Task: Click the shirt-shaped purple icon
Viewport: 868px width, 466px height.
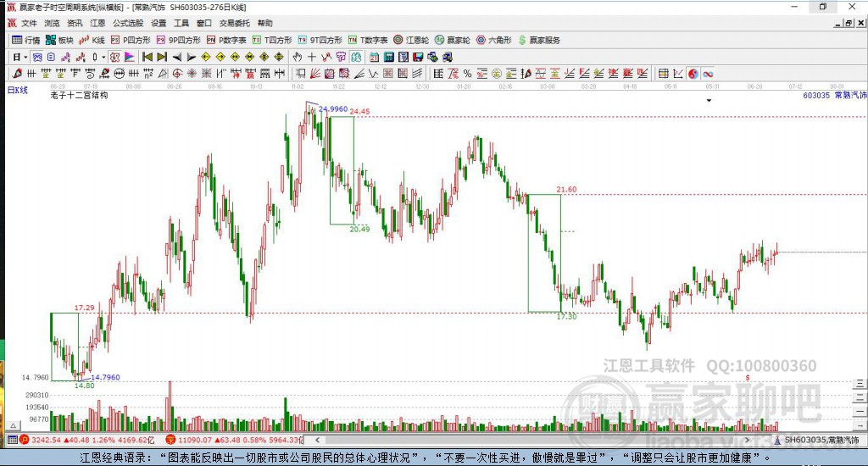Action: 341,57
